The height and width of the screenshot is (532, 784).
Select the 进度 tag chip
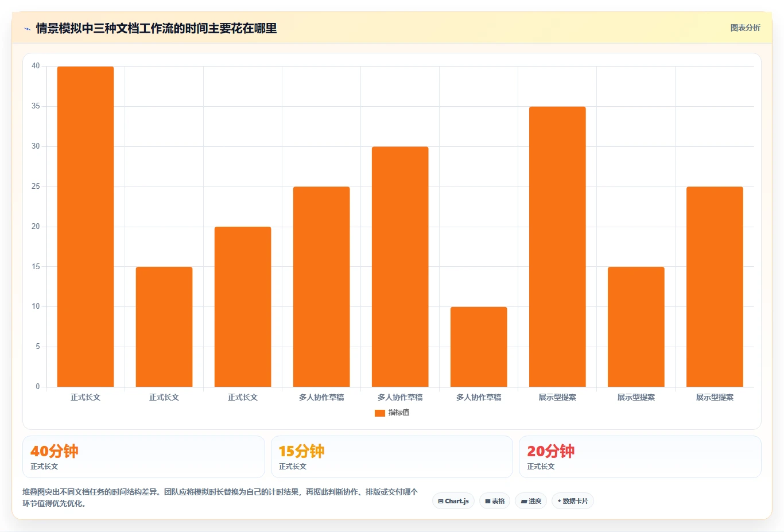531,501
